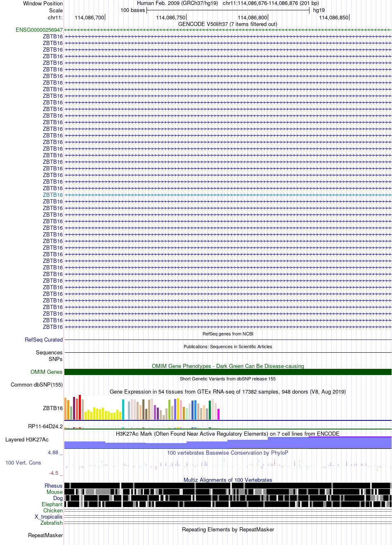Open the OMIM Gene Phenotypes track title

tap(228, 366)
